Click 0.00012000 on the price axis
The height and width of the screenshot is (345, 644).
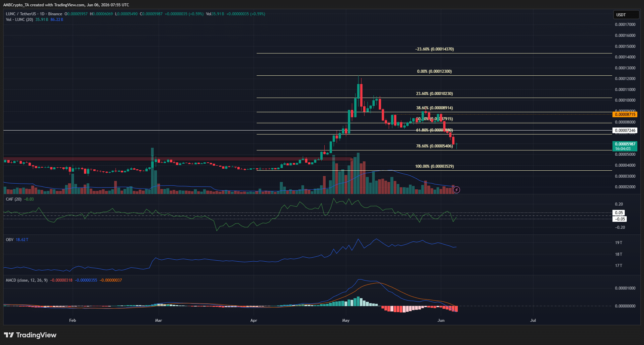(x=625, y=79)
